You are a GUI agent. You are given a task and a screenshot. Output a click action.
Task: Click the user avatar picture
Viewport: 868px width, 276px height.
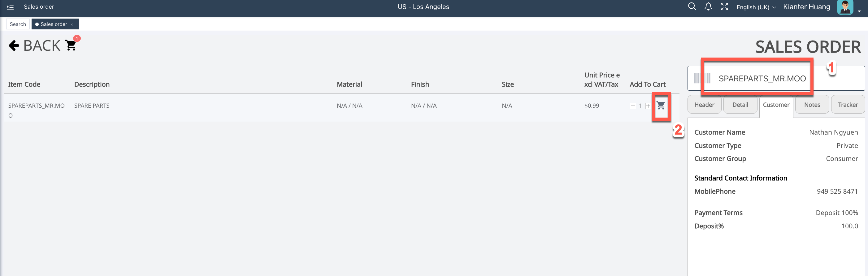pyautogui.click(x=845, y=7)
